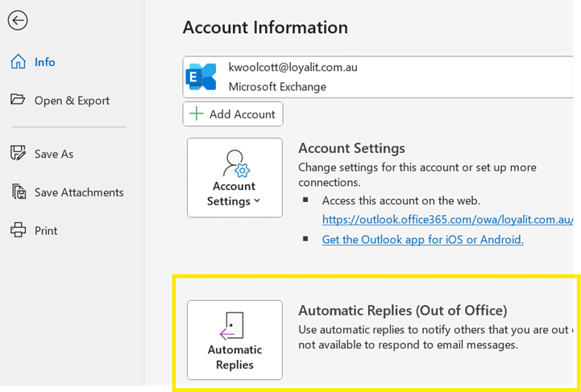Image resolution: width=581 pixels, height=392 pixels.
Task: Click the Automatic Replies (Out of Office) heading
Action: tap(402, 311)
